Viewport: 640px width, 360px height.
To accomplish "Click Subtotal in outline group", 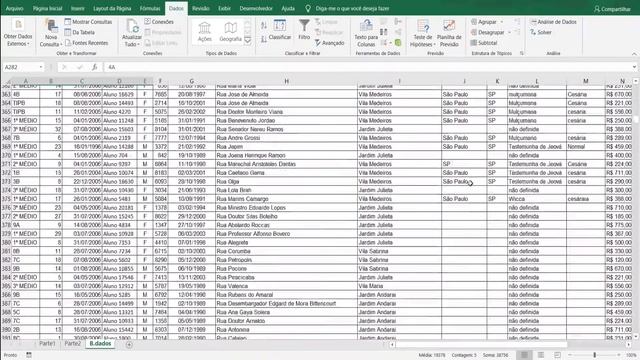I will coord(484,42).
